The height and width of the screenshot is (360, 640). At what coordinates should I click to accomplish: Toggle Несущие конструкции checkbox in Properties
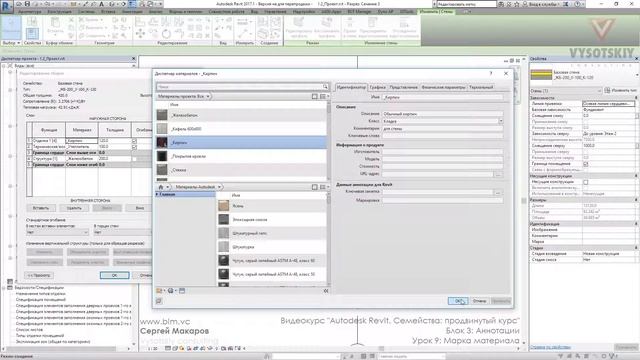(586, 182)
